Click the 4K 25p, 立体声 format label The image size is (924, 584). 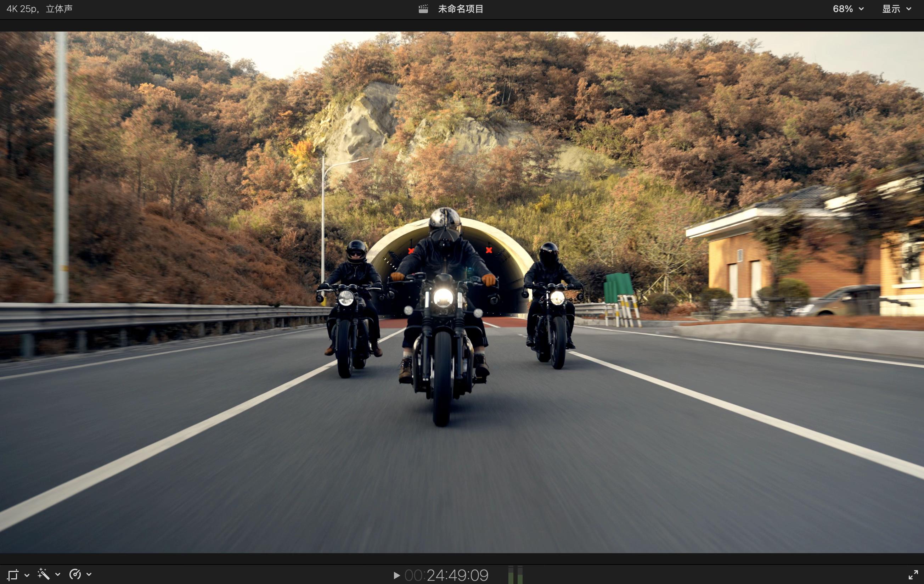pos(40,9)
